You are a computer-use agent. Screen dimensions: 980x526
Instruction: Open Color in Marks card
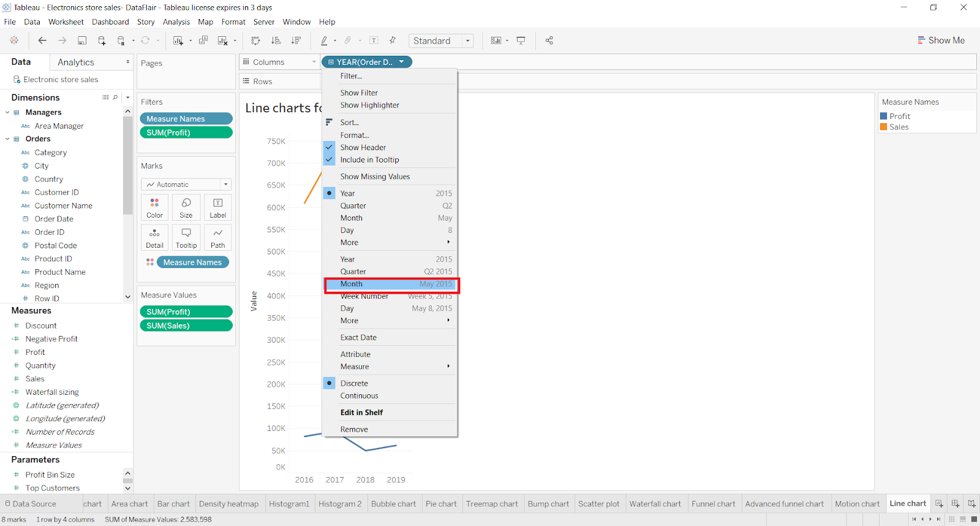[155, 208]
